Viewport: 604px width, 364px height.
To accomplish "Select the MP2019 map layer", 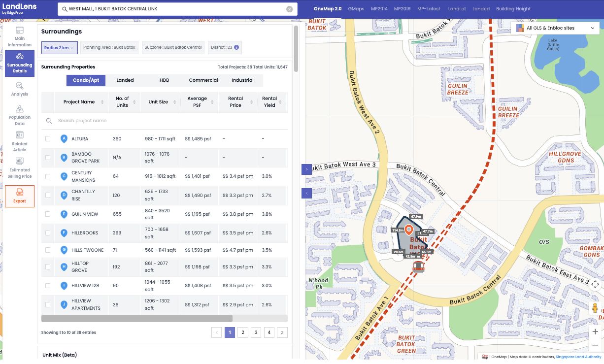I will [x=401, y=9].
